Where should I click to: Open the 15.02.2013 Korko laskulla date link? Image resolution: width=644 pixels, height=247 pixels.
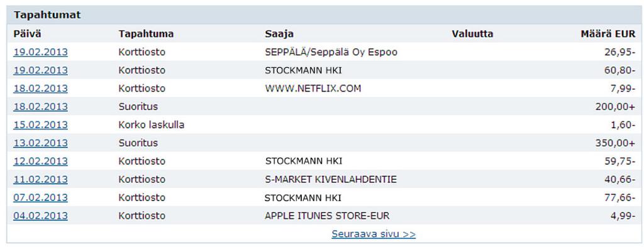(41, 124)
